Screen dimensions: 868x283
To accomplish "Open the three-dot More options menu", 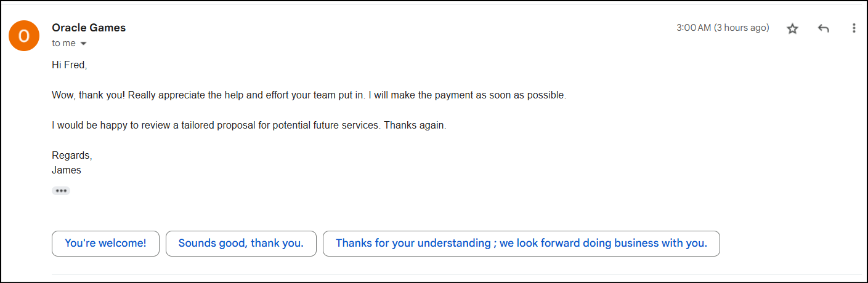I will click(853, 28).
